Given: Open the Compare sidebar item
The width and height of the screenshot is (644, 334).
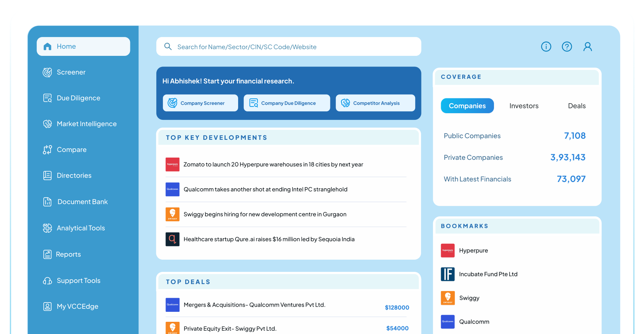Looking at the screenshot, I should point(71,150).
